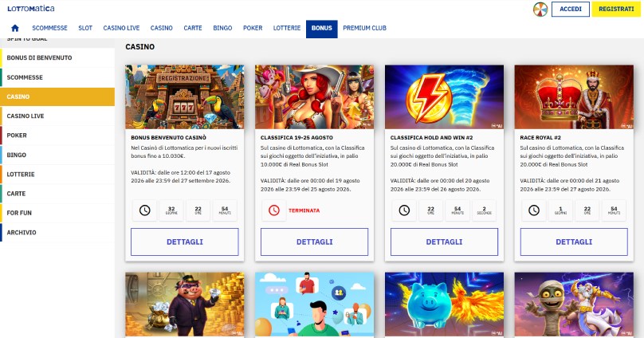
Task: Click the Classifica 19-25 Agosto title
Action: 296,138
